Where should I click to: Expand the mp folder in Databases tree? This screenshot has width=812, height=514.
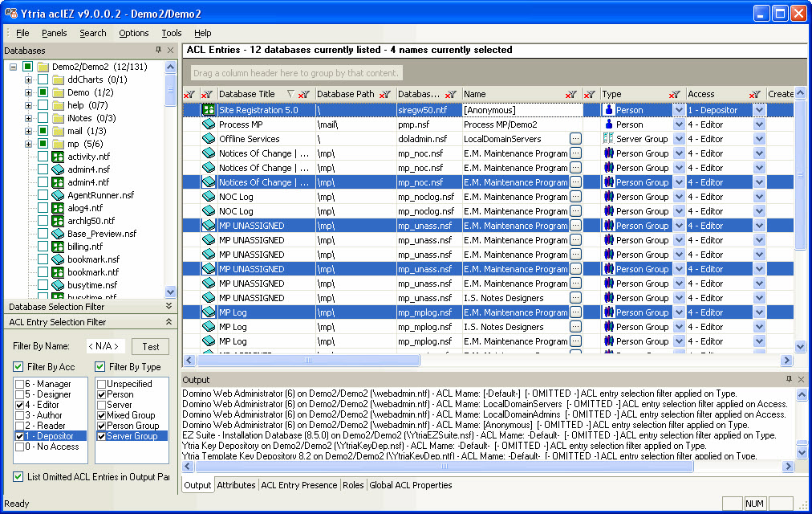tap(29, 144)
